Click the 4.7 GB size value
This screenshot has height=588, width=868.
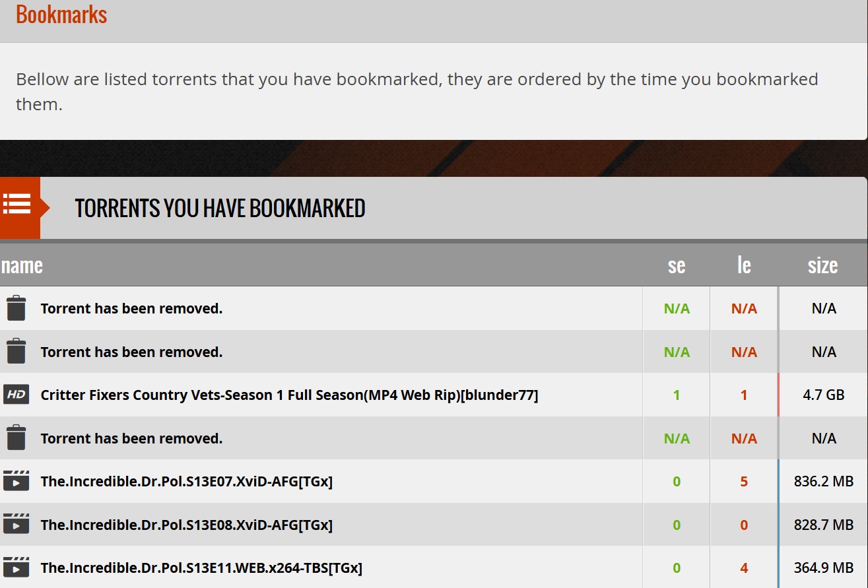(x=824, y=395)
